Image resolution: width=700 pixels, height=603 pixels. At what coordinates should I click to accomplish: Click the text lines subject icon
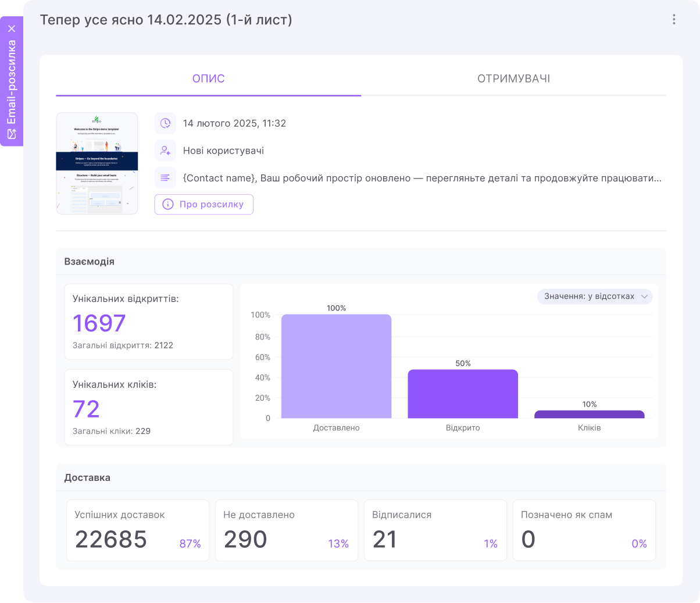click(x=165, y=178)
